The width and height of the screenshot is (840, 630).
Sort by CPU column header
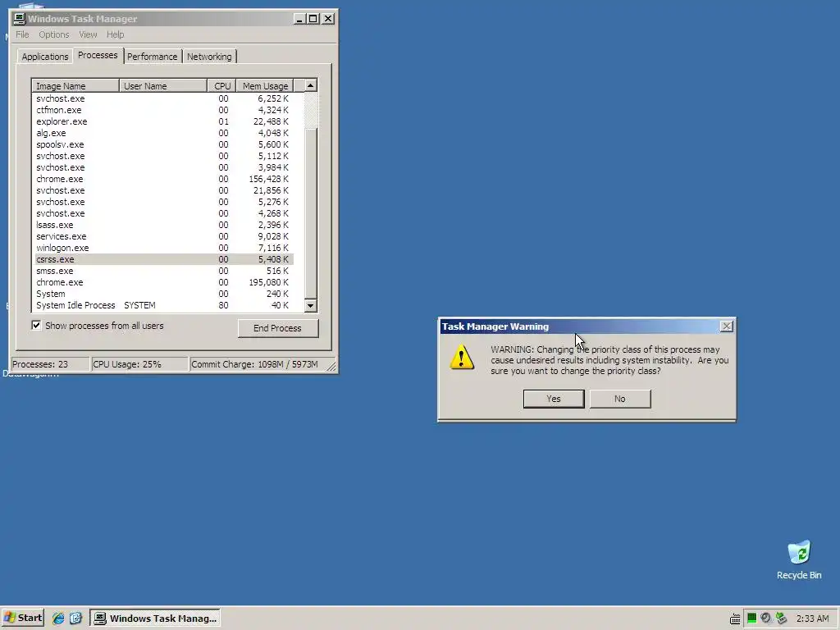[221, 85]
